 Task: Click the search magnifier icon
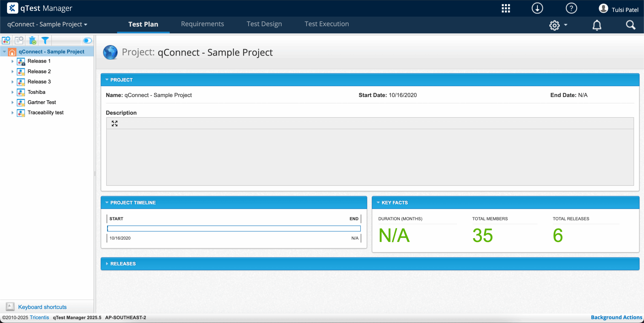tap(630, 25)
